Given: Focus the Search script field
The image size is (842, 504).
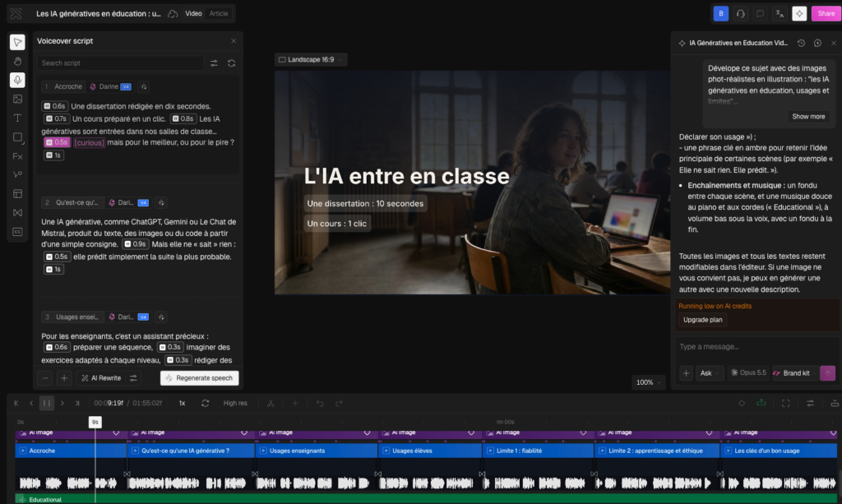Looking at the screenshot, I should point(120,62).
